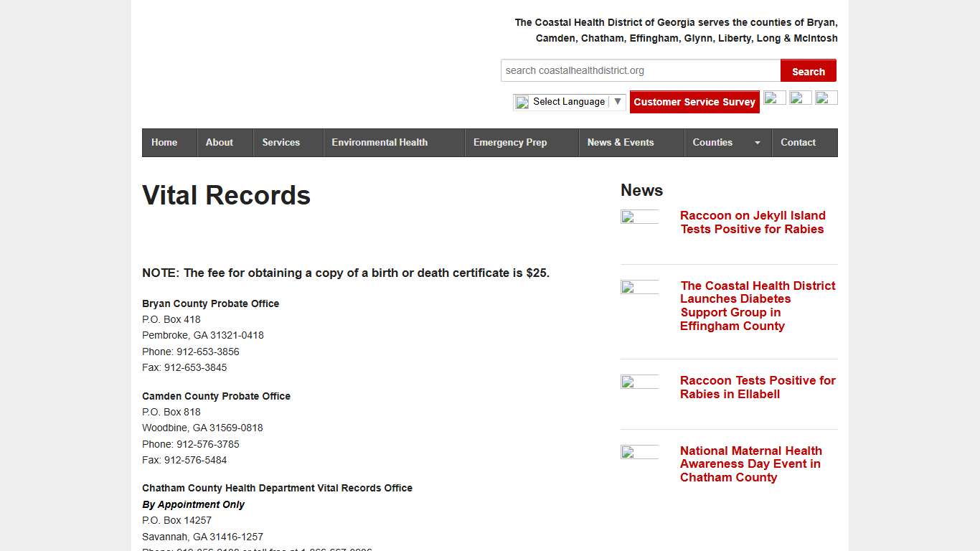Select the Environmental Health menu item
Viewport: 980px width, 551px height.
point(380,143)
